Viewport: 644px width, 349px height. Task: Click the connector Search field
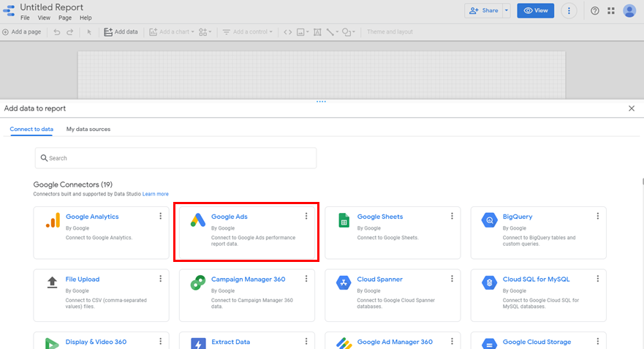[x=175, y=158]
